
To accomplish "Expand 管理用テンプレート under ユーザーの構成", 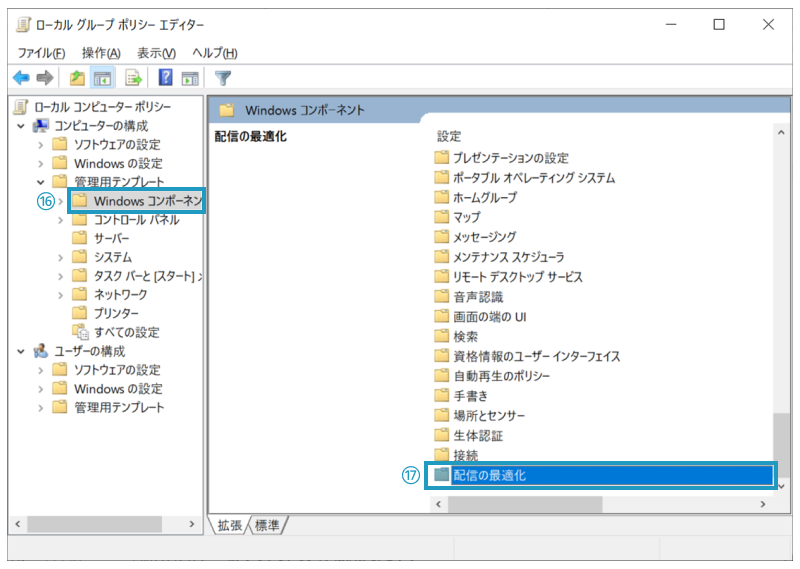I will (x=41, y=408).
